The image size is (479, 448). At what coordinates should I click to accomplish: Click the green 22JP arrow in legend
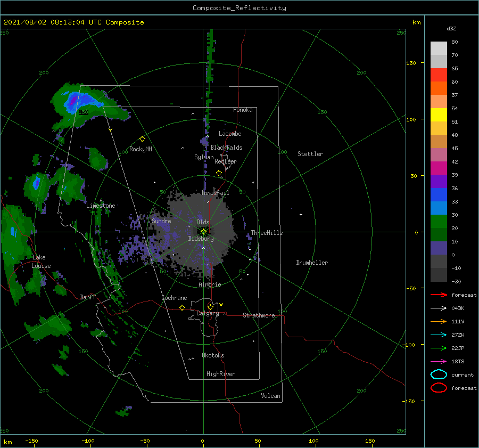point(439,348)
